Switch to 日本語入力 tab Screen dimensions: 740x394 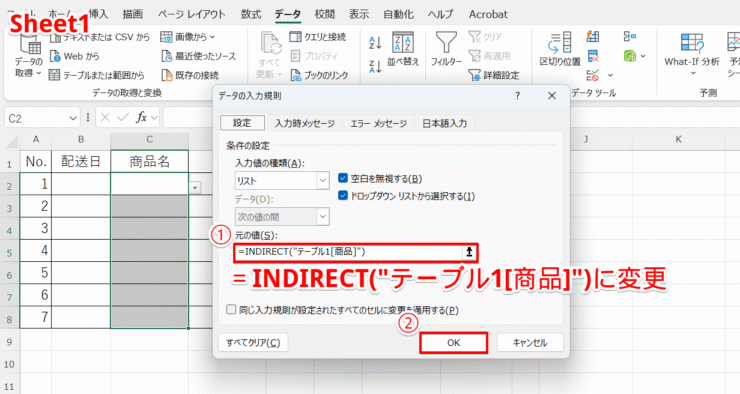tap(444, 124)
